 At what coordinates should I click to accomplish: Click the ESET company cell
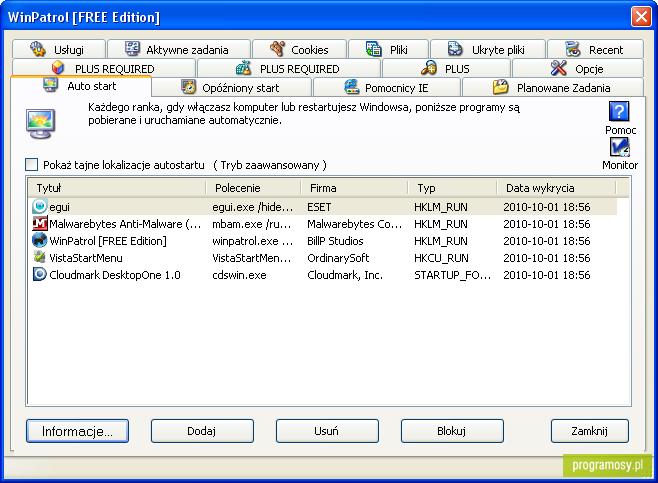[319, 207]
